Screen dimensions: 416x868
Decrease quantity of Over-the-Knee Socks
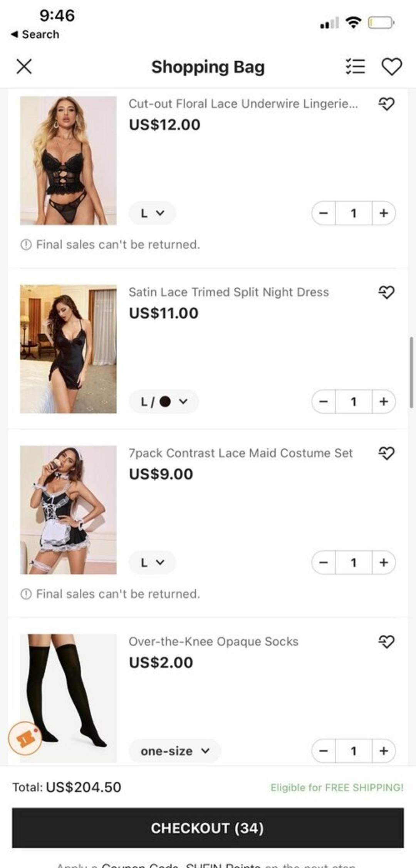324,751
